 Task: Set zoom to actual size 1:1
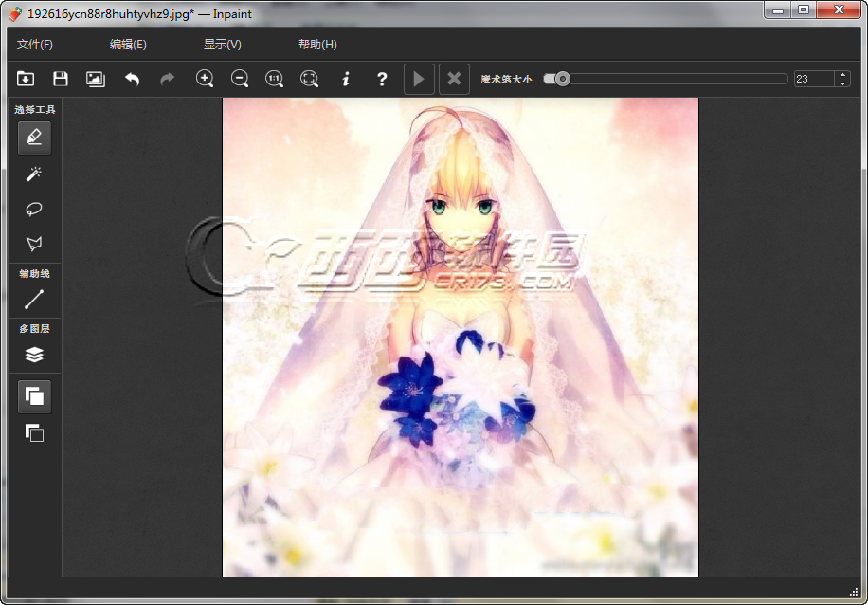[275, 79]
